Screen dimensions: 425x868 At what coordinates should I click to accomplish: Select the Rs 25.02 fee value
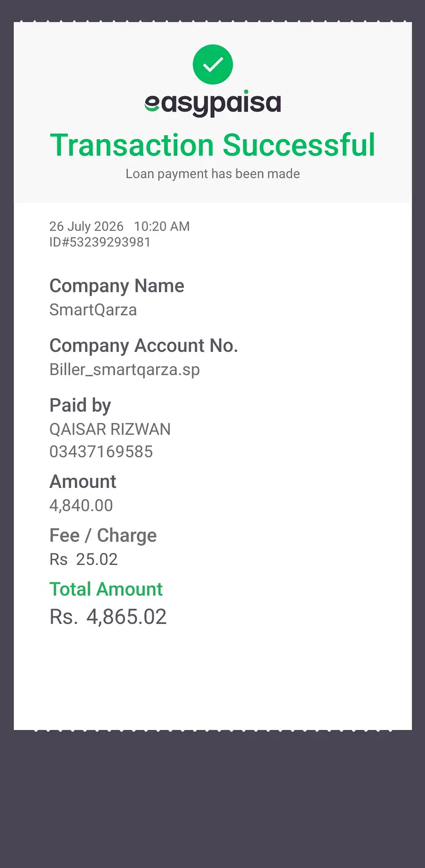click(83, 559)
